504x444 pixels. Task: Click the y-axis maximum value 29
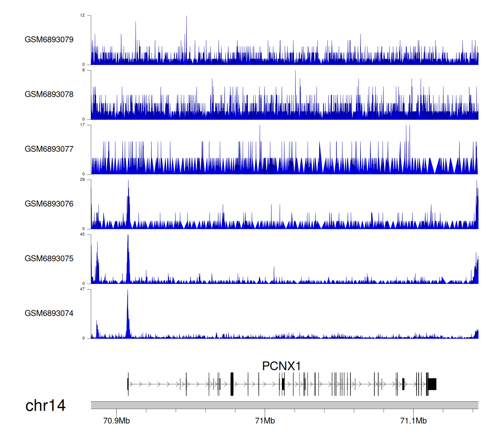click(82, 180)
